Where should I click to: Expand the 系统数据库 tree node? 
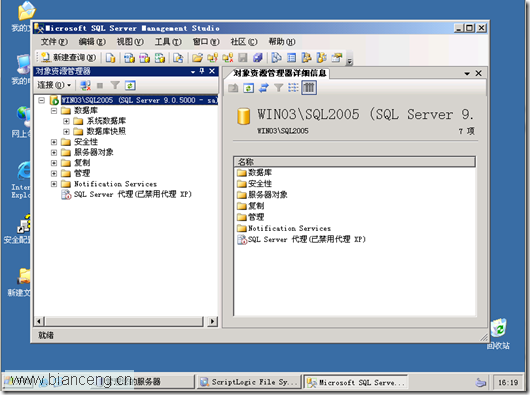66,121
